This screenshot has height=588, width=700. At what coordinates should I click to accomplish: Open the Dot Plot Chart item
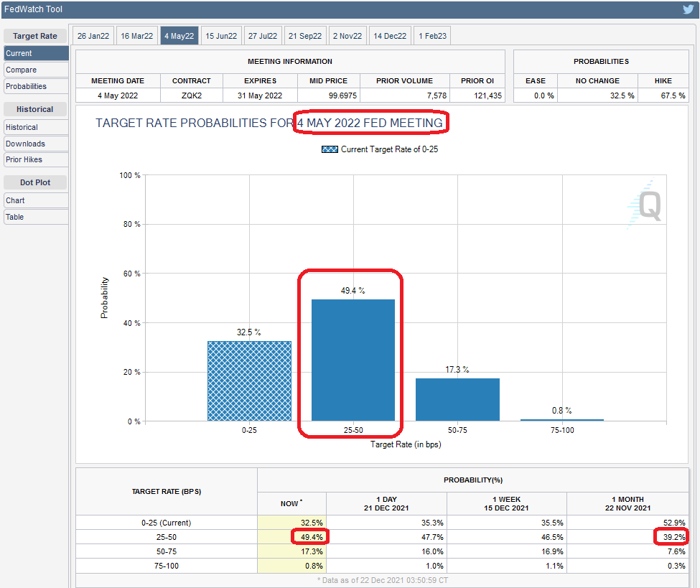coord(36,200)
